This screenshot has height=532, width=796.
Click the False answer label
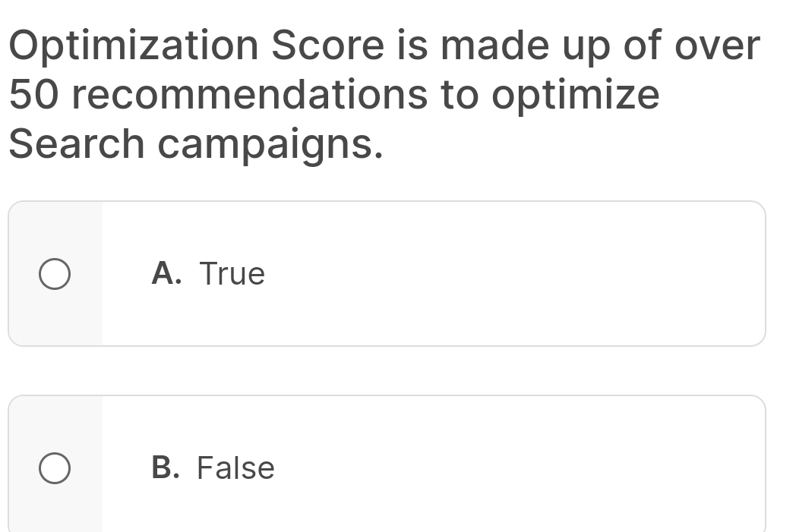[x=235, y=468]
